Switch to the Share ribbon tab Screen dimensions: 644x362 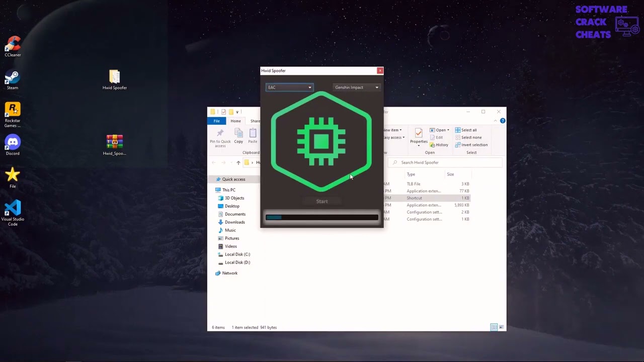[x=255, y=121]
